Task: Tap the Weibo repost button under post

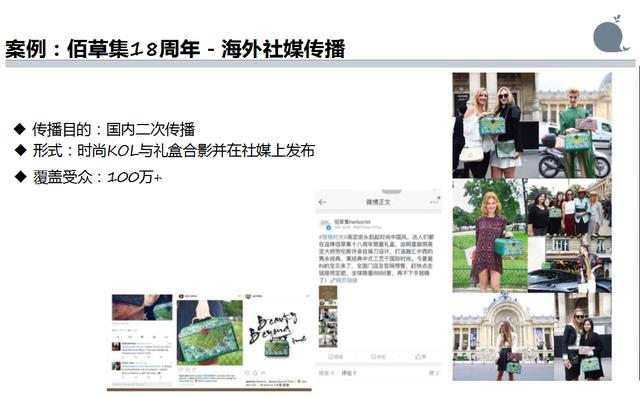Action: (336, 357)
